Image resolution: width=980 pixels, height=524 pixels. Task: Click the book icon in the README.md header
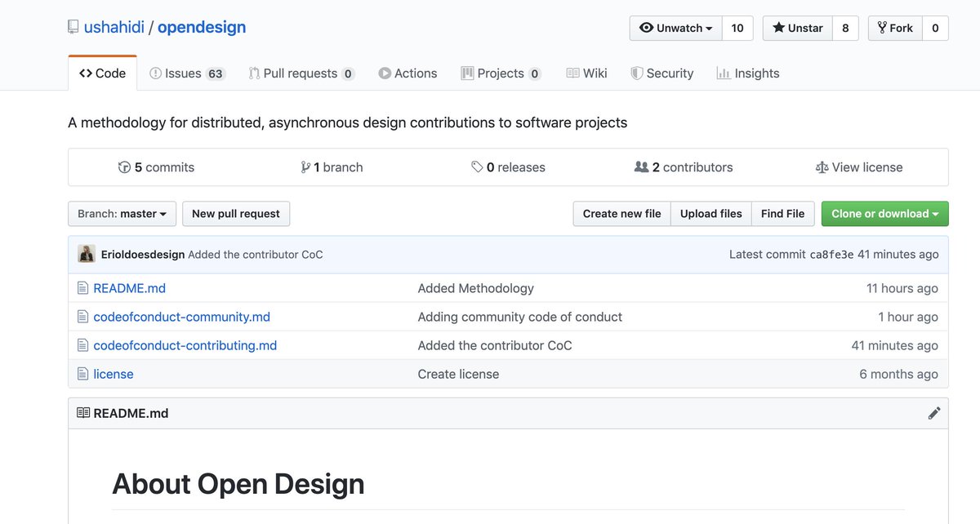click(83, 413)
